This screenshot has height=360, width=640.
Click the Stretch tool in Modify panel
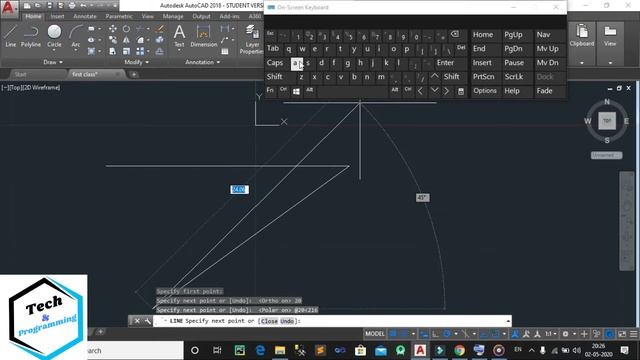click(x=113, y=51)
